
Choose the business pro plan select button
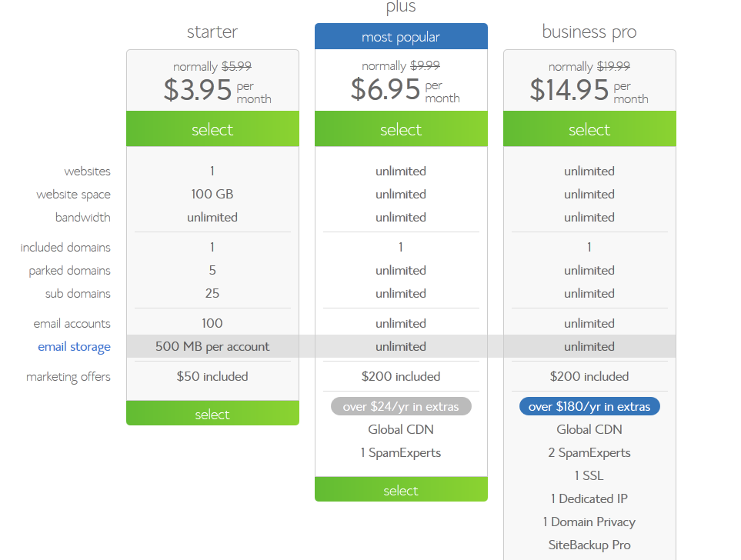[x=589, y=128]
